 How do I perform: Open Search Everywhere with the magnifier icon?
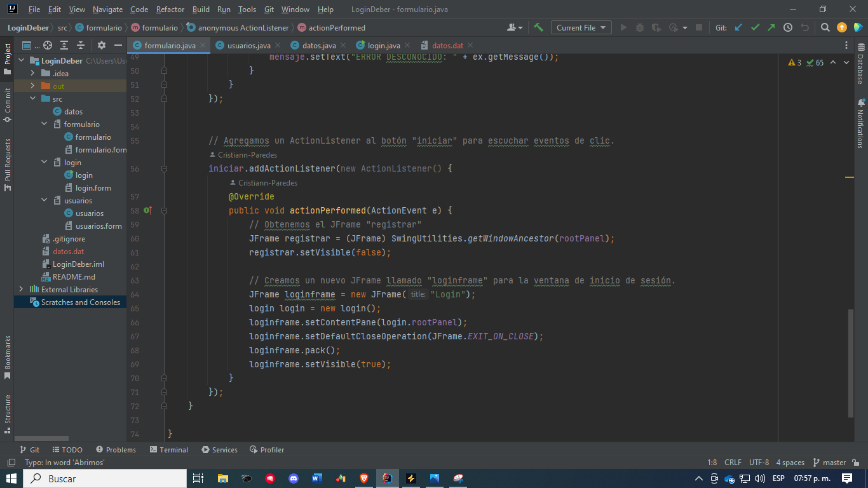(825, 27)
